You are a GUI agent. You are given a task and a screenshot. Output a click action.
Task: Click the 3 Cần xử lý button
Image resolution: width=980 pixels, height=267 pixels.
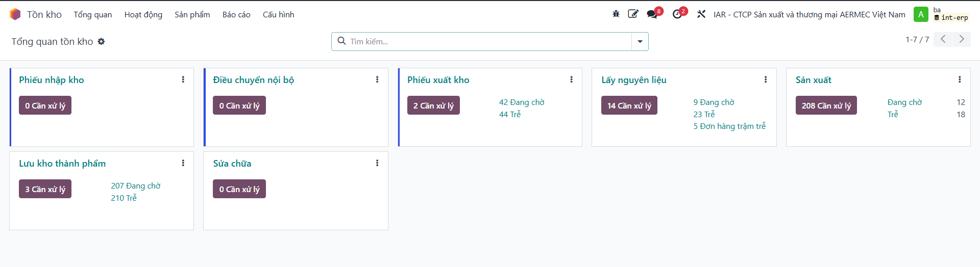[45, 189]
